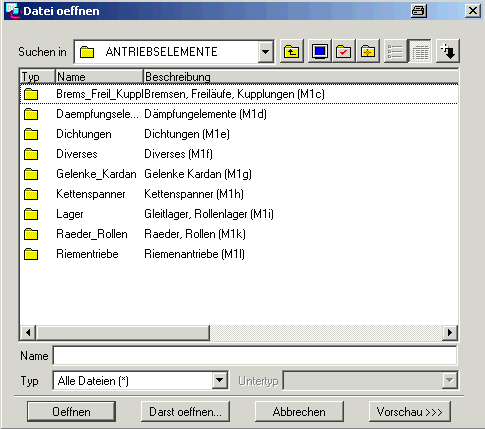Click the horizontal scrollbar right arrow
485x429 pixels.
click(x=450, y=332)
